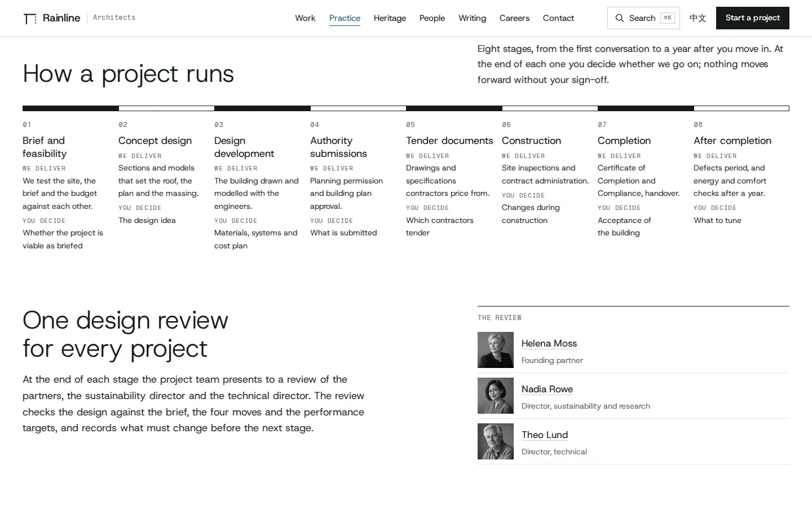Image resolution: width=812 pixels, height=508 pixels.
Task: Open the Writing page
Action: click(472, 18)
